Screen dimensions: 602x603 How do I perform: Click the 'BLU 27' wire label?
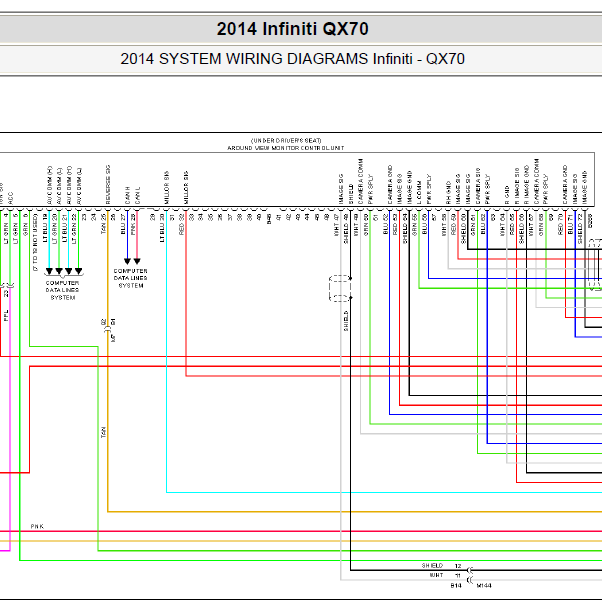123,224
